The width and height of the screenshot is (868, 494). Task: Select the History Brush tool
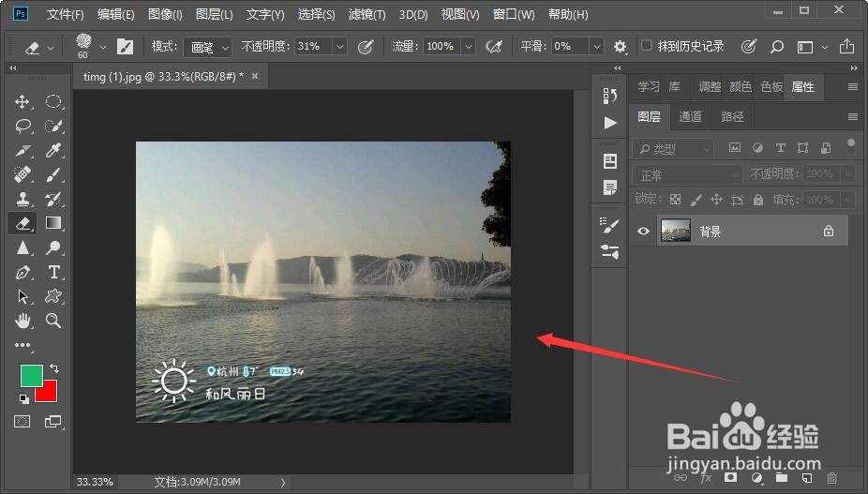coord(53,199)
